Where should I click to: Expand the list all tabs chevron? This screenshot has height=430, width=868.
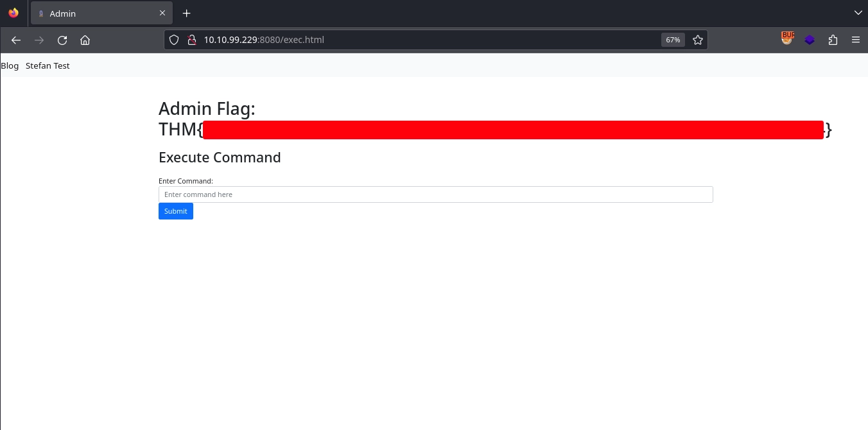(x=858, y=13)
